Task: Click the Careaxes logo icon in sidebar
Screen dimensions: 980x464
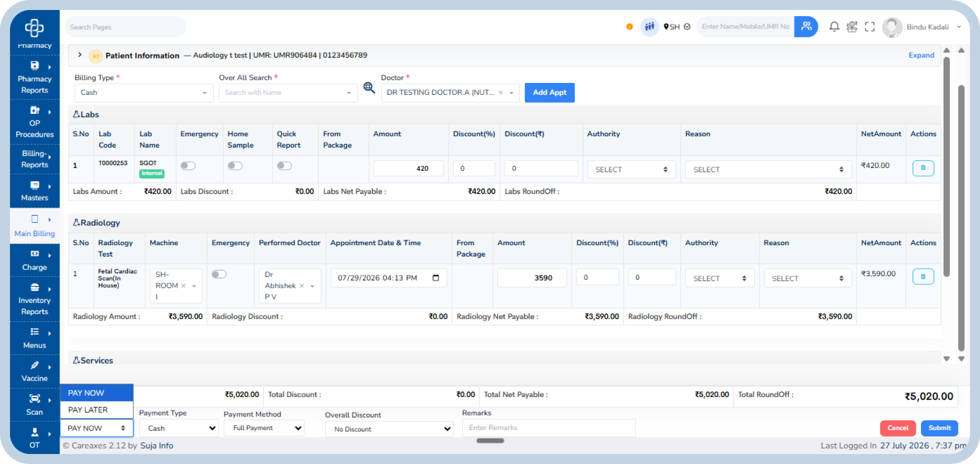Action: 34,28
